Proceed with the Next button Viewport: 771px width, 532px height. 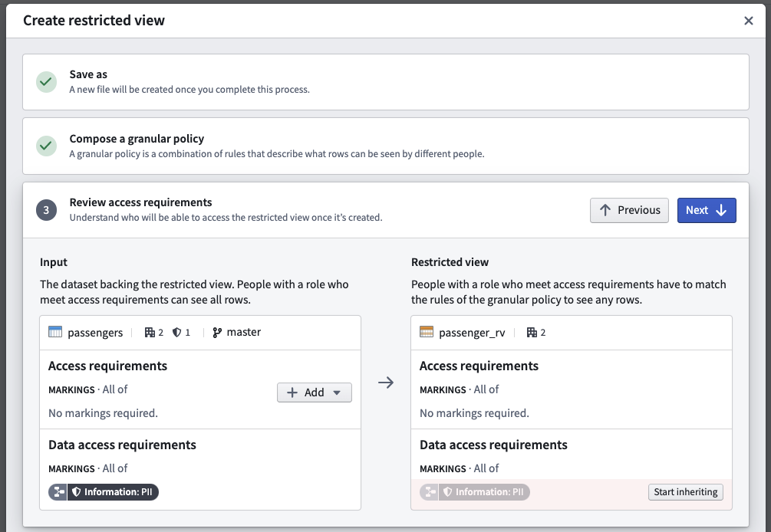click(707, 210)
